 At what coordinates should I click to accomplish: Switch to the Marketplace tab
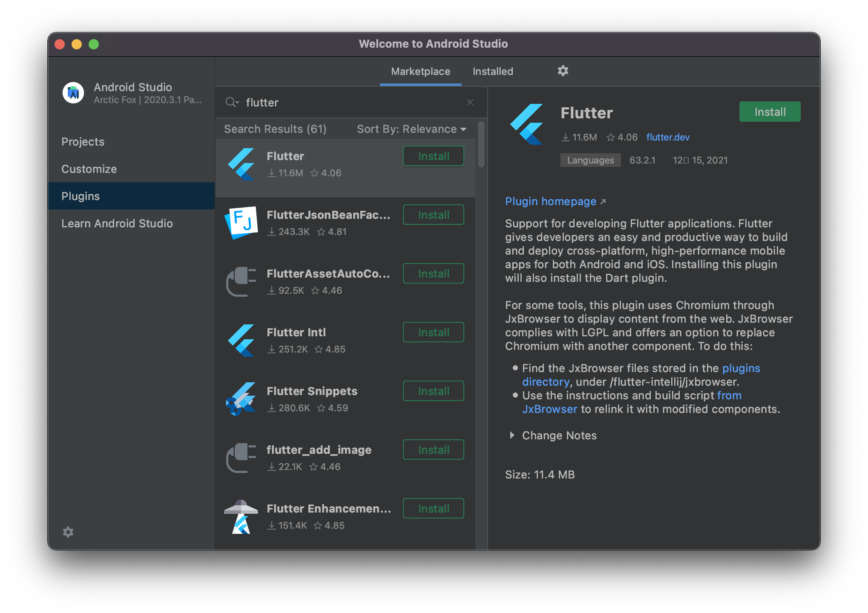point(420,72)
